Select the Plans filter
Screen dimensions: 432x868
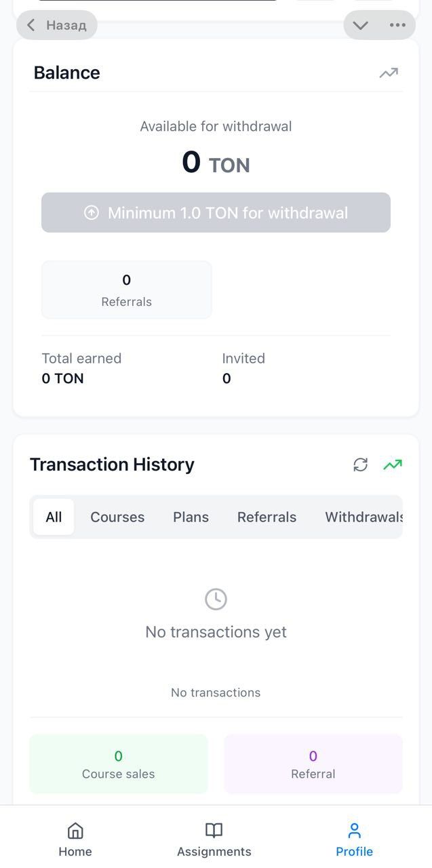tap(191, 517)
